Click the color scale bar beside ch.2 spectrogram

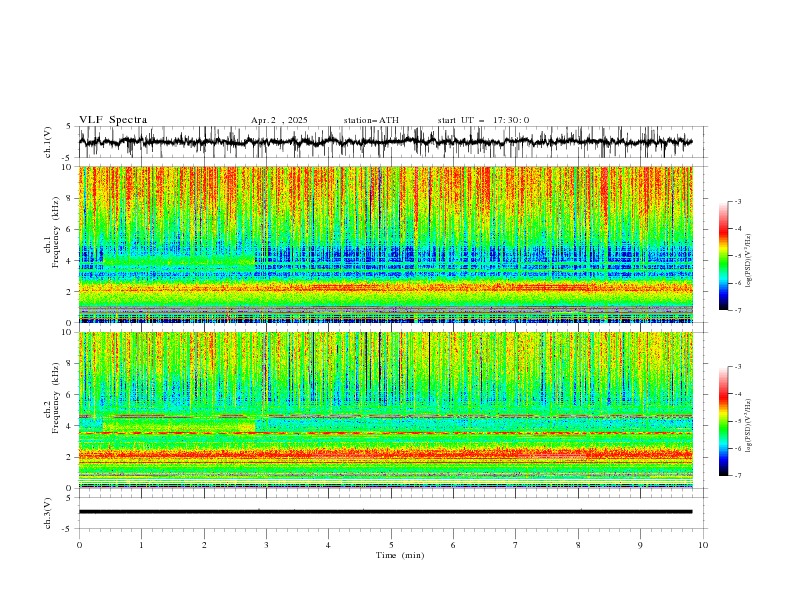coord(724,421)
